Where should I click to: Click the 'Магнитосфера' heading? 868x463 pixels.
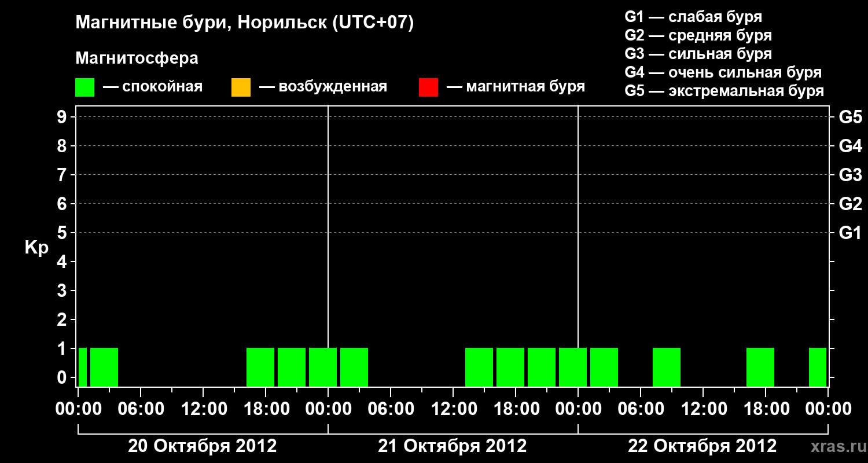[137, 58]
